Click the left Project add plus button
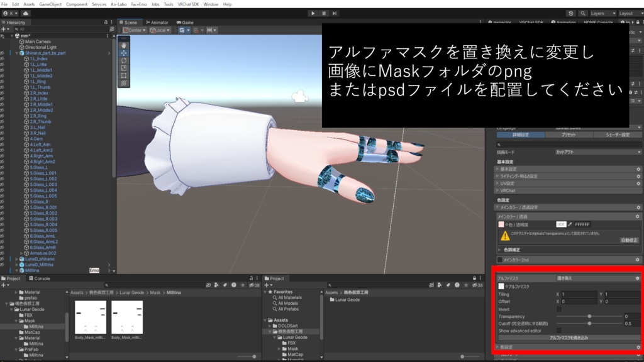644x362 pixels. click(3, 285)
